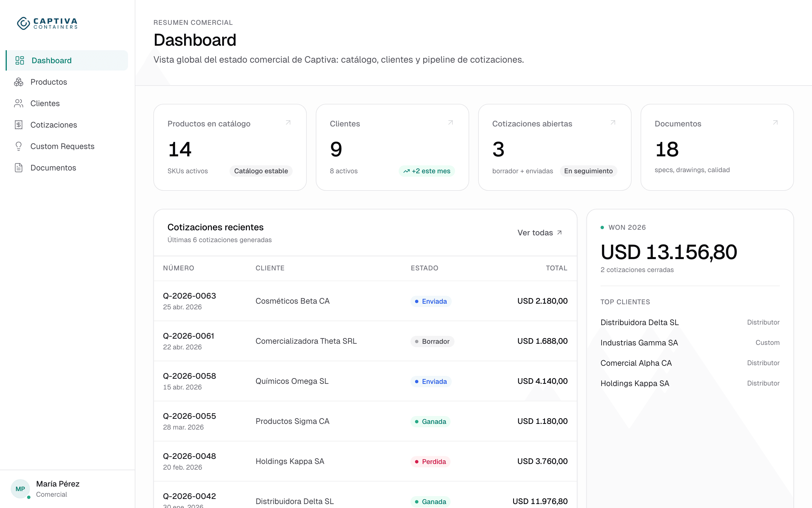Viewport: 812px width, 508px height.
Task: Open Clientes menu item
Action: (x=67, y=104)
